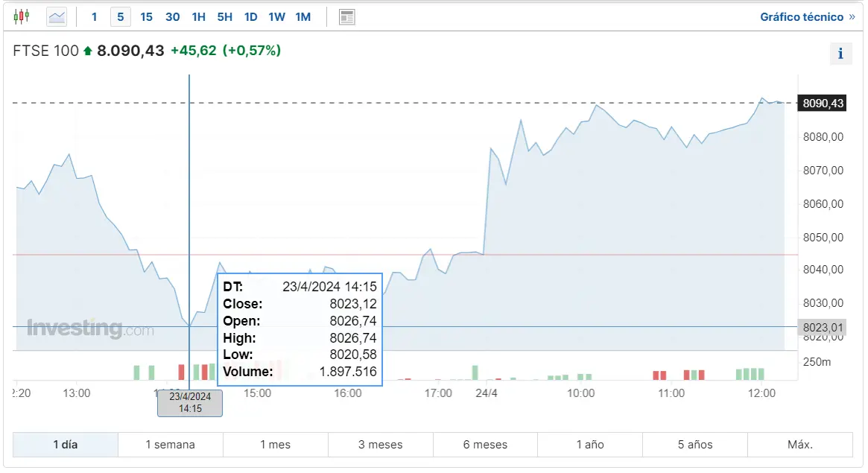The width and height of the screenshot is (868, 473).
Task: Switch to the 1W interval
Action: (x=276, y=17)
